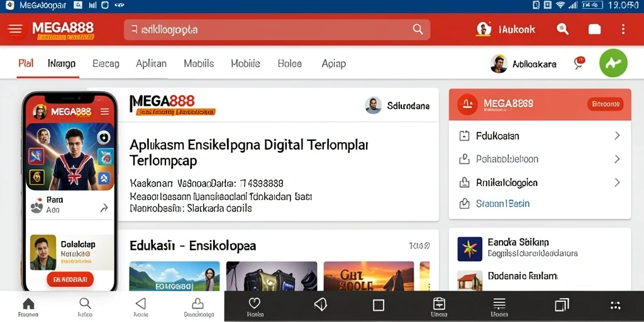The width and height of the screenshot is (644, 322).
Task: Click the Staben l Besin link
Action: [502, 203]
